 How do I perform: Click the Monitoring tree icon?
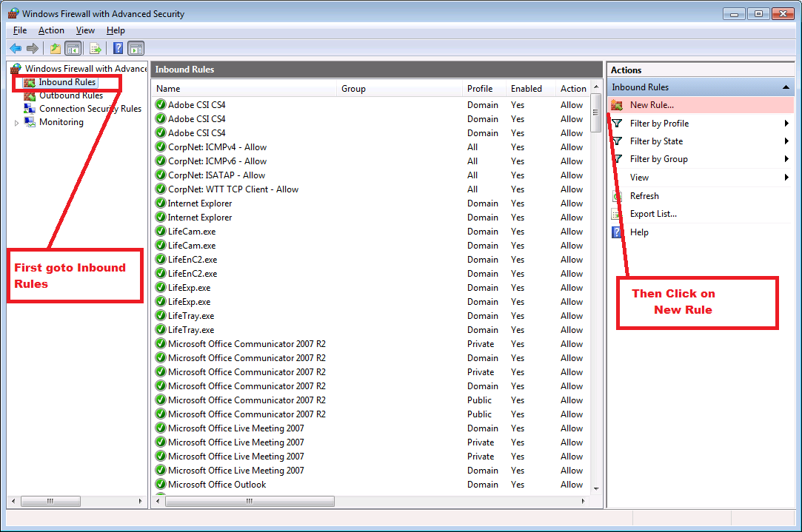tap(30, 122)
